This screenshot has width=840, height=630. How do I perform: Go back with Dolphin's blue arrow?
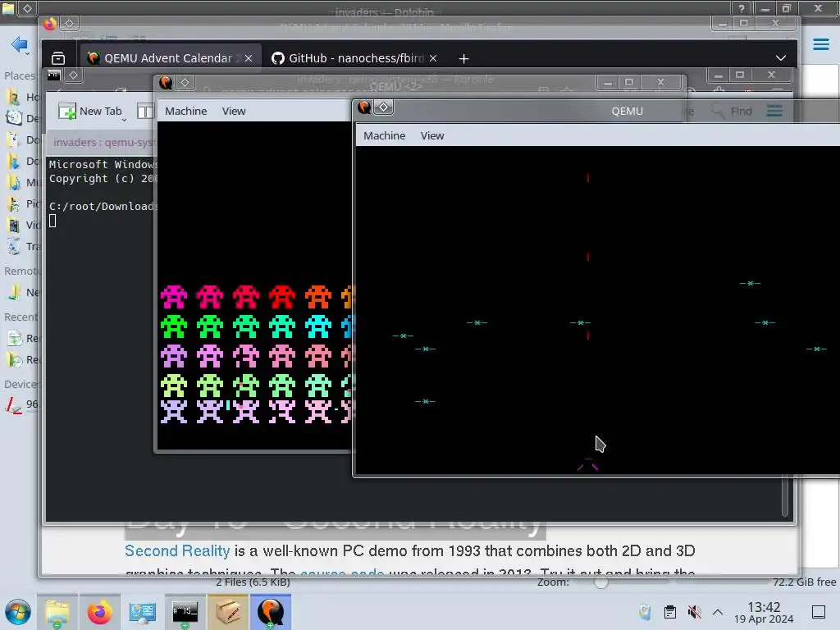[19, 44]
